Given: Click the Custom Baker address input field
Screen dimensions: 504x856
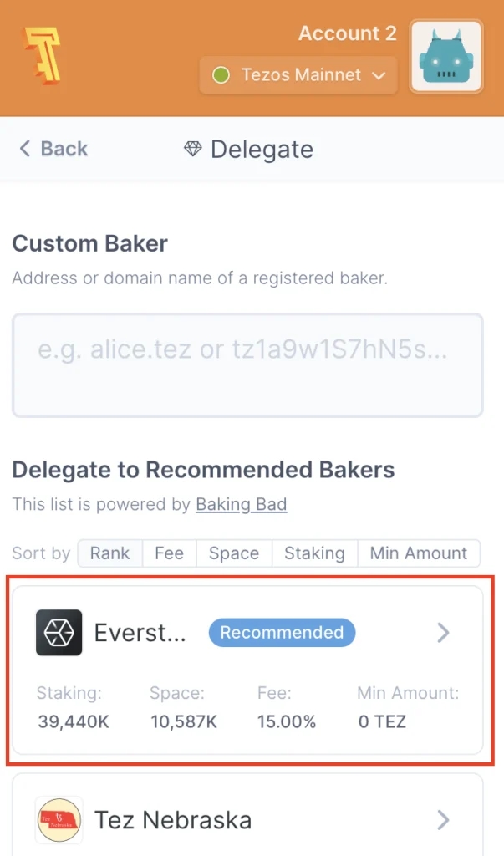Looking at the screenshot, I should (x=247, y=365).
